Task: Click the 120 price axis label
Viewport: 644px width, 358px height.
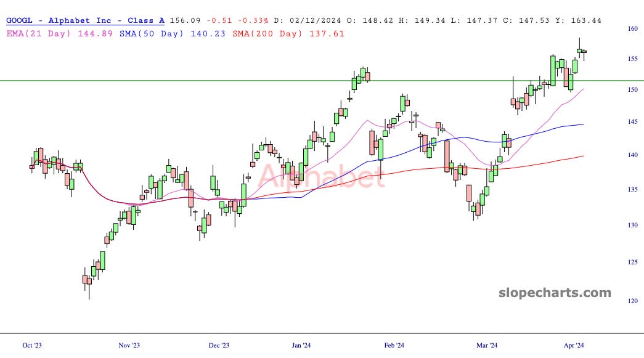Action: (632, 301)
